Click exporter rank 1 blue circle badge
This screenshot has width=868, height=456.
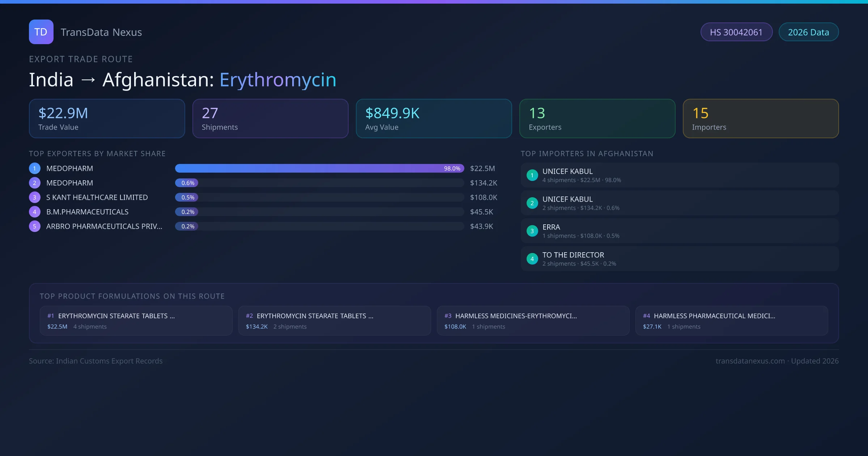35,168
